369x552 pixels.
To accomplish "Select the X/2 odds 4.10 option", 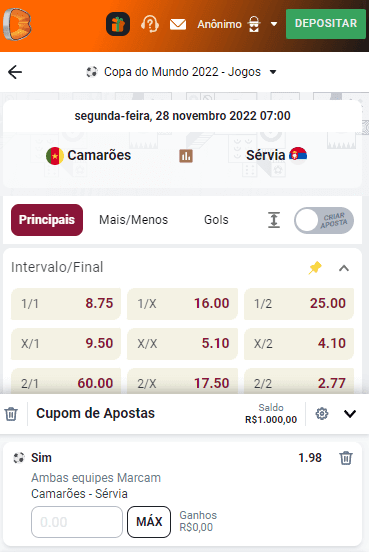I will [299, 344].
